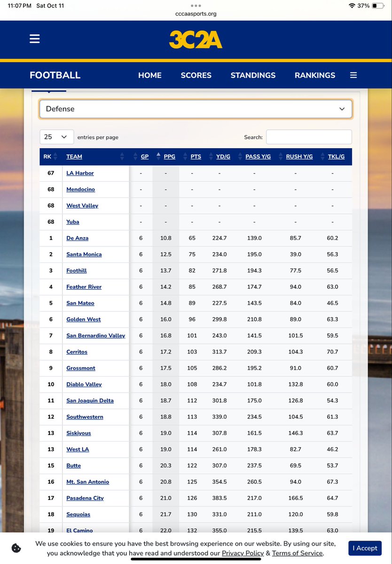The image size is (392, 564).
Task: Open San Joaquin Delta team link
Action: 90,401
